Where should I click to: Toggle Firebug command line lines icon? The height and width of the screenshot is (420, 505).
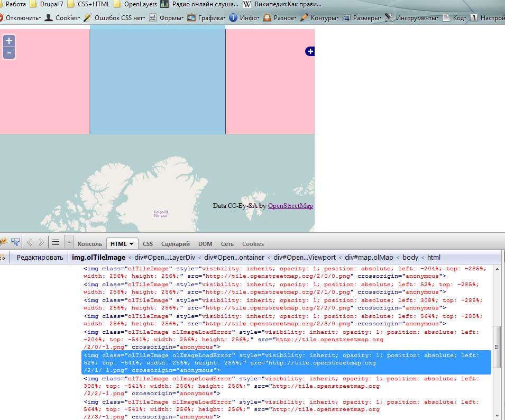coord(56,242)
